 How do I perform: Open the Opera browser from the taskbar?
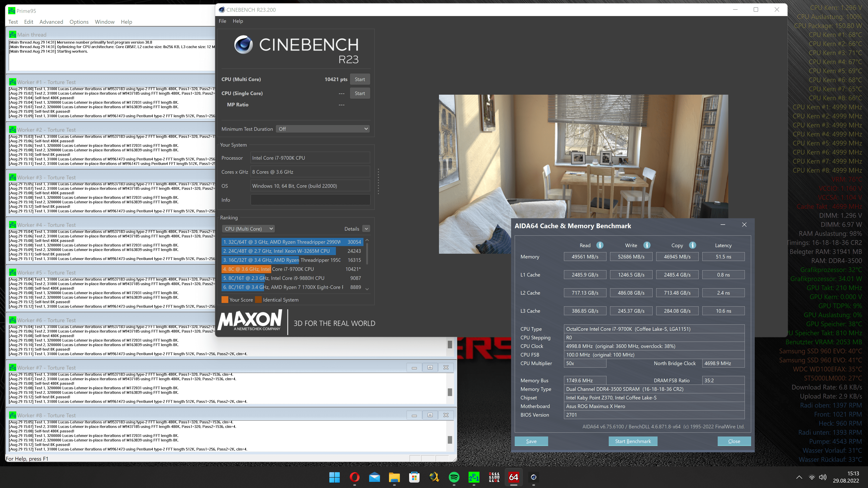coord(354,477)
